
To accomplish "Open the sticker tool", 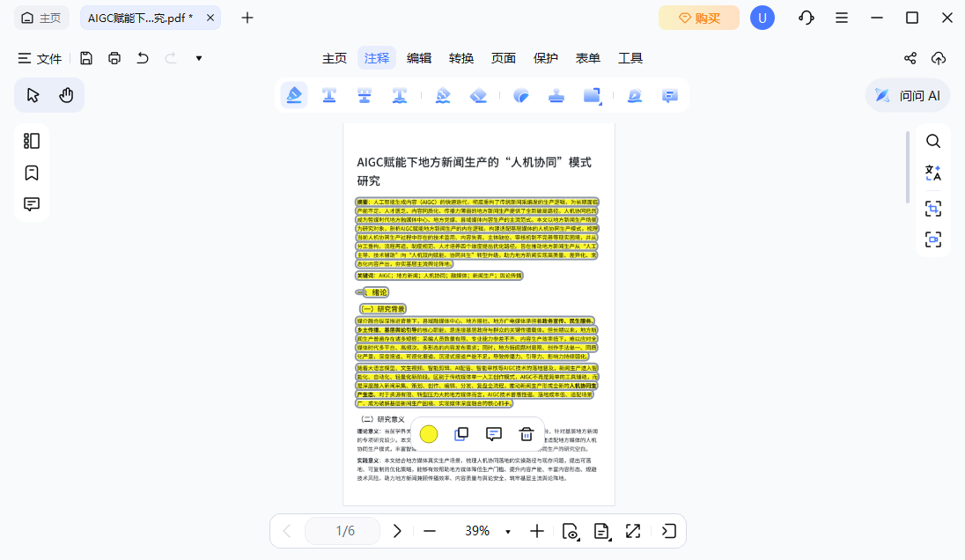I will tap(521, 95).
